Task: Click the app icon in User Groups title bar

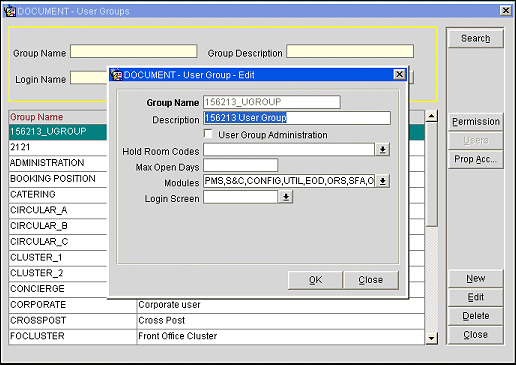Action: [9, 11]
